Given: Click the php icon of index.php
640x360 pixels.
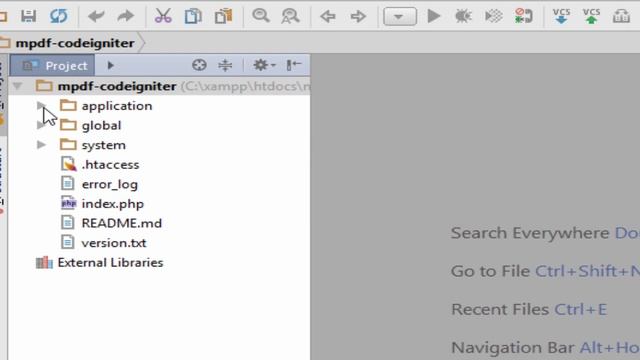Looking at the screenshot, I should point(68,203).
